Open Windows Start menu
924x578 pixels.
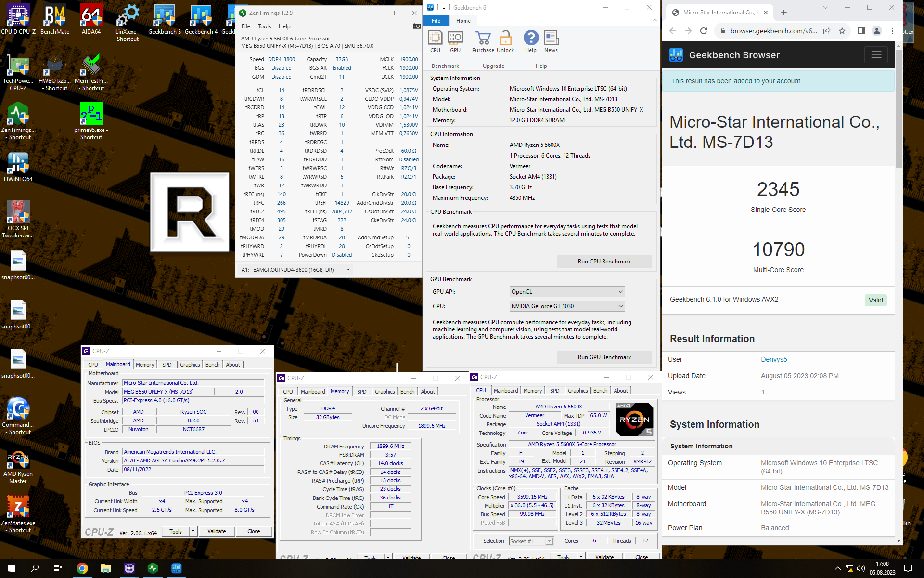pos(12,568)
